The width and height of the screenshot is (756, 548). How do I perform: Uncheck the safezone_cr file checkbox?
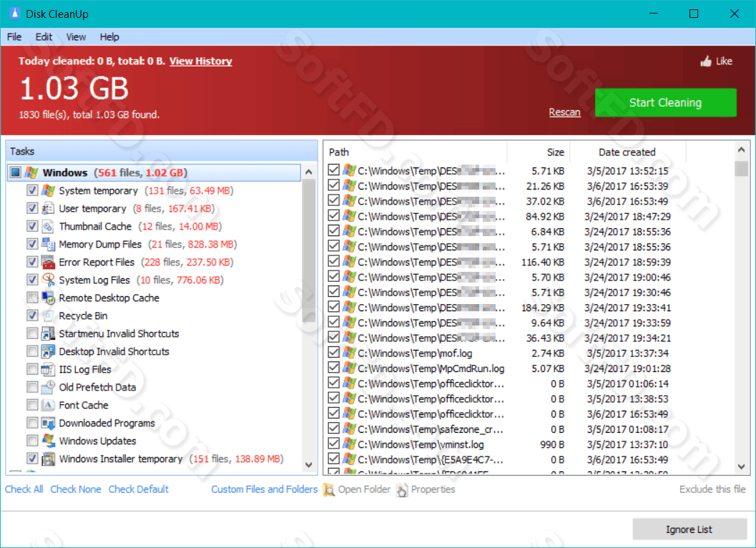point(333,428)
